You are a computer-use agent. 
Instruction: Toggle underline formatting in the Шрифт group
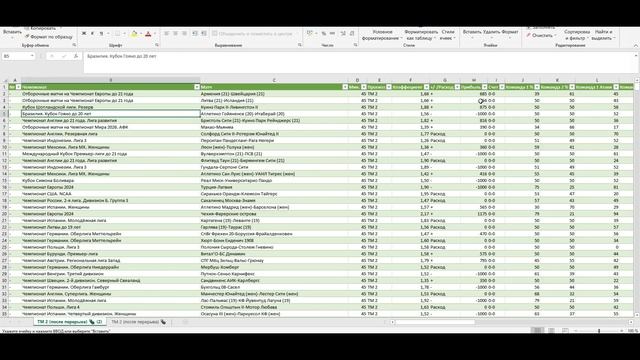[101, 33]
